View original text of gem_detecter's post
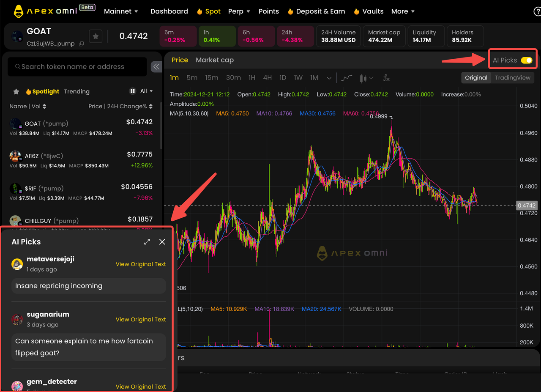541x392 pixels. coord(141,387)
